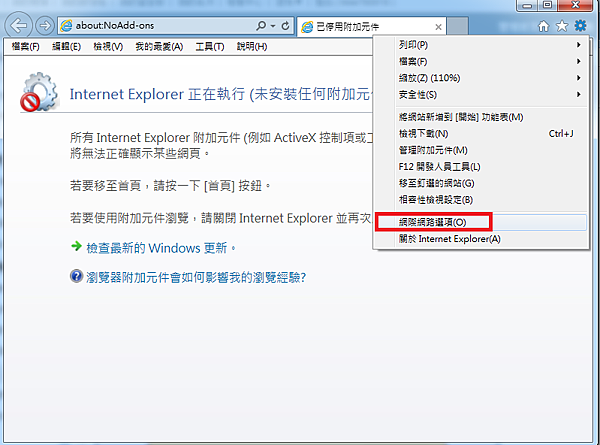
Task: Click the browser Back arrow button
Action: (x=18, y=26)
